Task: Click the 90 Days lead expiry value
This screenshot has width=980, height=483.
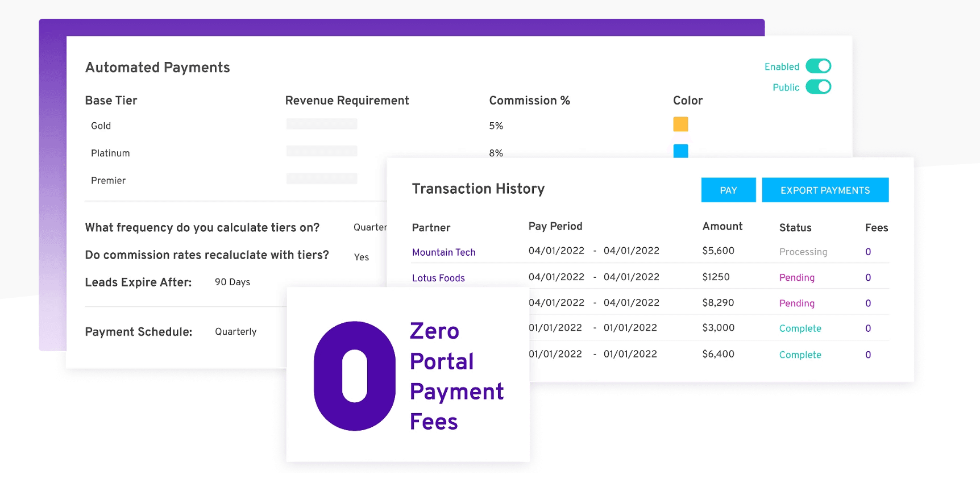Action: point(232,282)
